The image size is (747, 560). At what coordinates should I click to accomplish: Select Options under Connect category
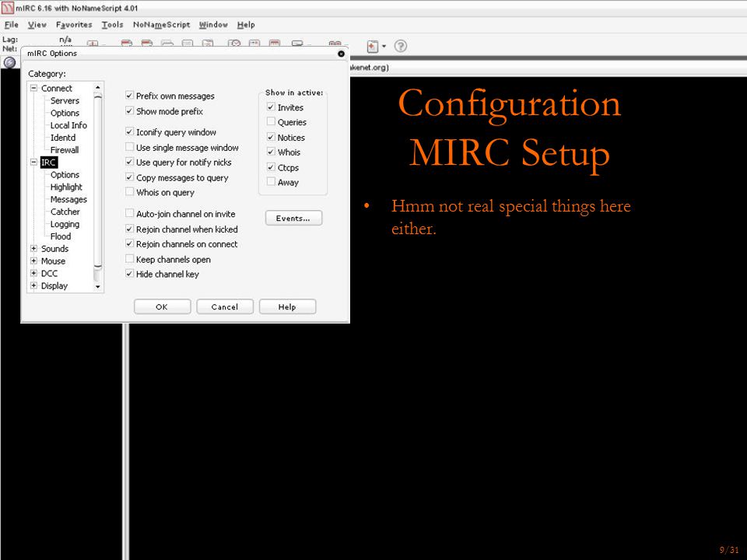pyautogui.click(x=65, y=113)
